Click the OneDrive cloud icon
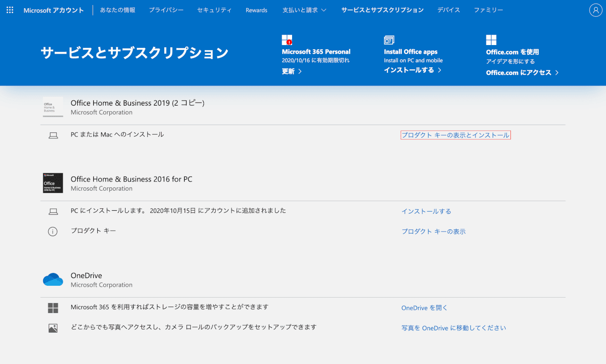606x364 pixels. click(x=53, y=279)
